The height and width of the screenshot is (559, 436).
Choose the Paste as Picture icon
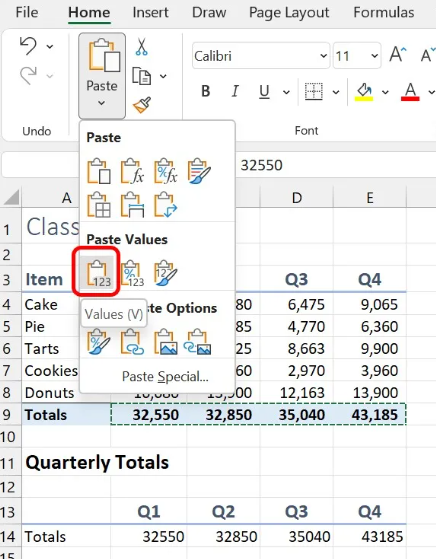pos(165,342)
